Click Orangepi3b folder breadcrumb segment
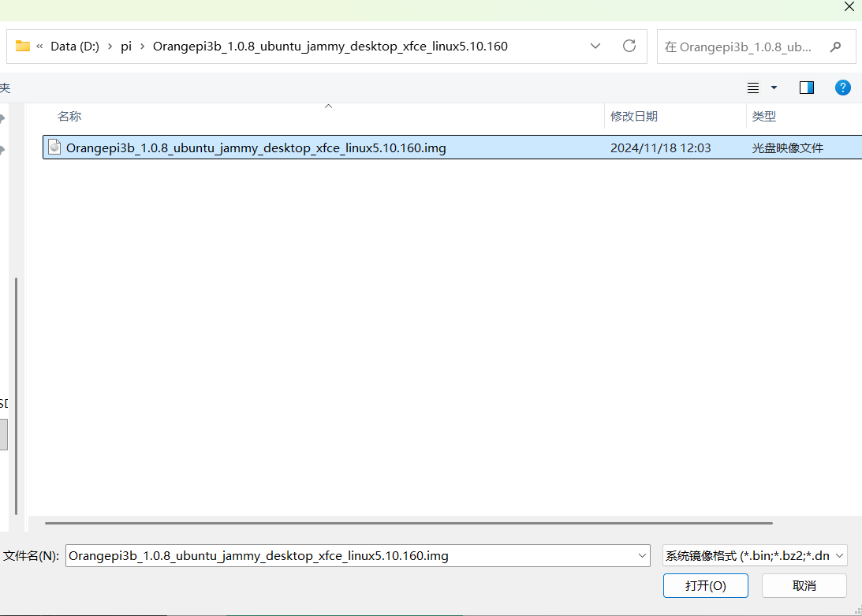The image size is (862, 616). pos(330,47)
